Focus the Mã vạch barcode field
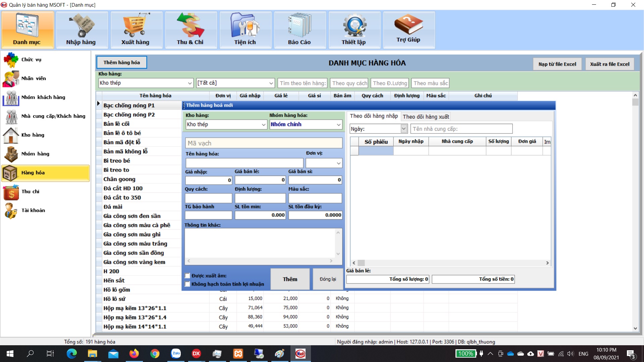Image resolution: width=644 pixels, height=362 pixels. [x=264, y=143]
